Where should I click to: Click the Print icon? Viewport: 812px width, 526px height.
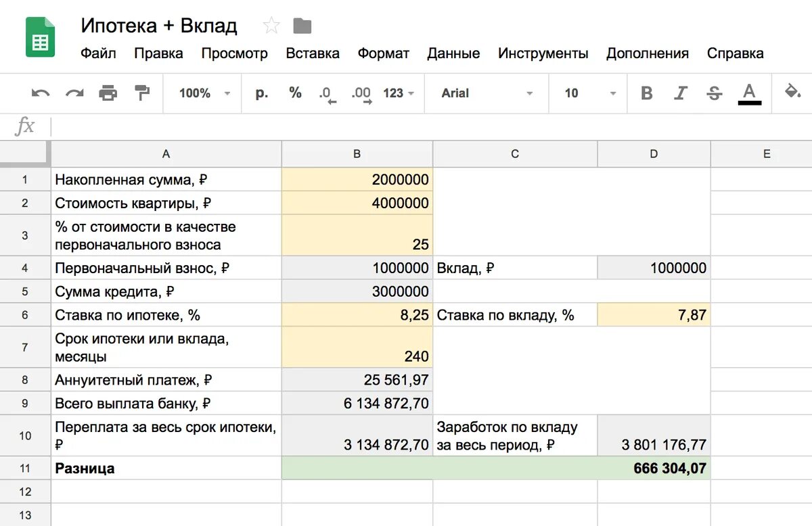pos(108,93)
